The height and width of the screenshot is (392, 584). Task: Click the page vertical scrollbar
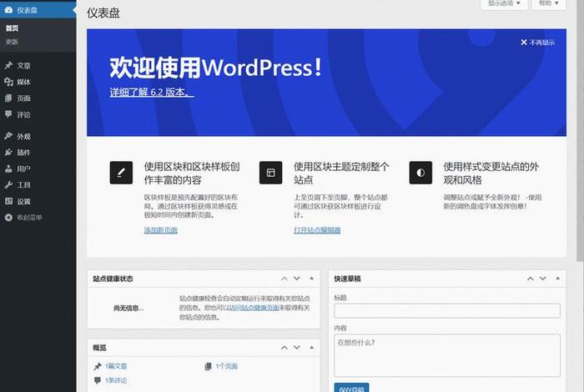[x=581, y=130]
